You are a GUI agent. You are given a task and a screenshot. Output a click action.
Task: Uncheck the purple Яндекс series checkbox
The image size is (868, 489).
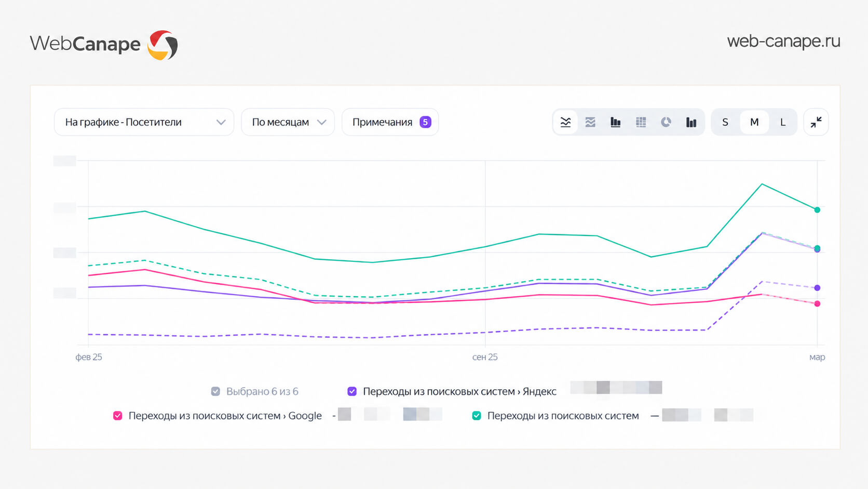coord(352,391)
